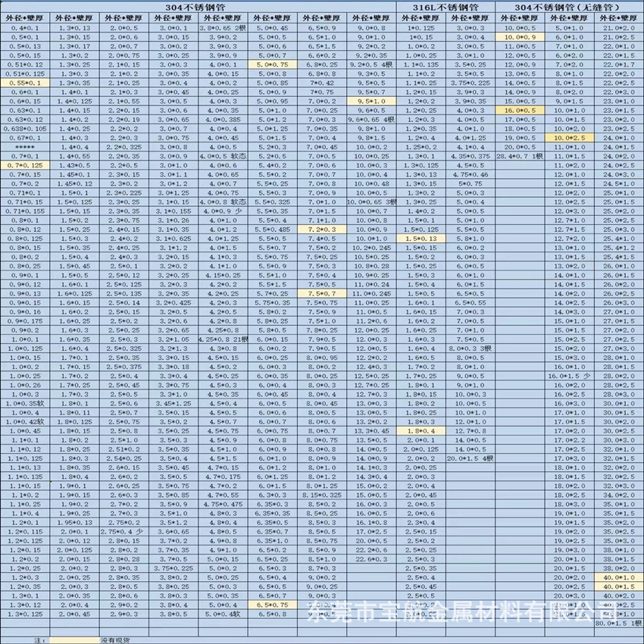Select the highlighted 40.0*1.5 cell
The image size is (644, 644).
[x=618, y=586]
